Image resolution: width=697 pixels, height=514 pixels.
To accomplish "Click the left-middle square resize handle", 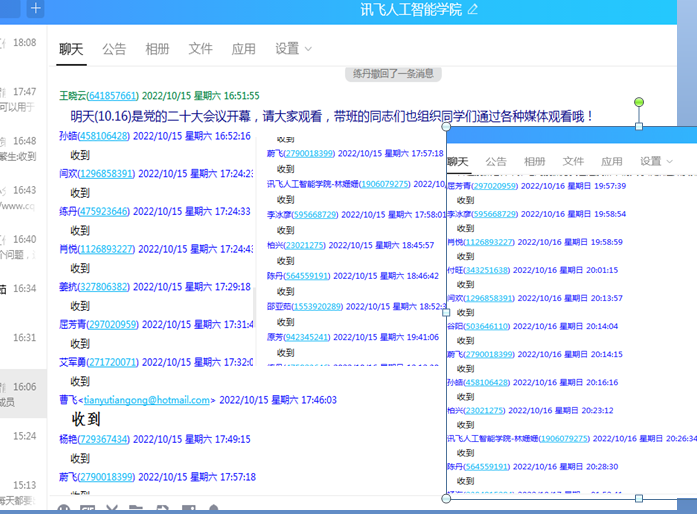I will point(446,312).
